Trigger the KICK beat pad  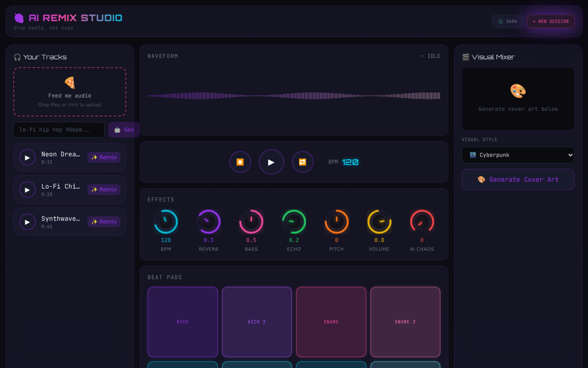pos(183,322)
